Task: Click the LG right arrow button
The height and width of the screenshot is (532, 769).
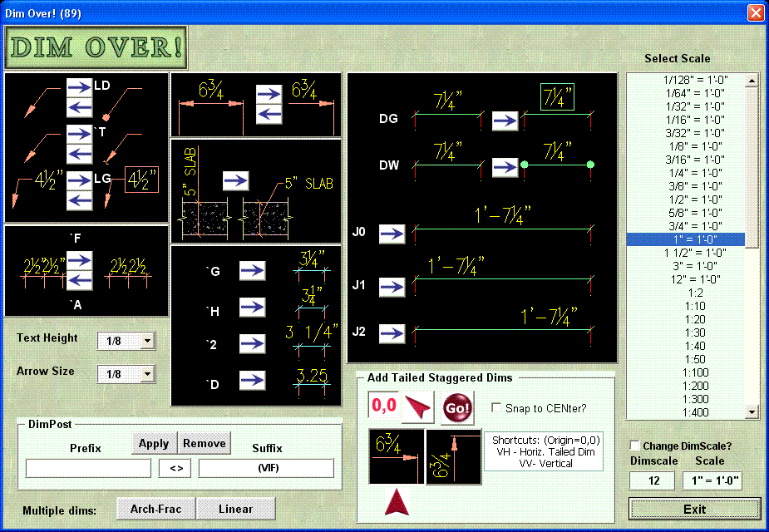Action: coord(80,181)
